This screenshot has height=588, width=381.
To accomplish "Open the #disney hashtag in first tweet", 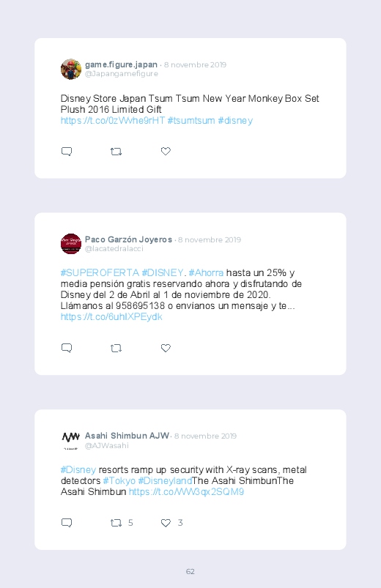I will (x=235, y=120).
